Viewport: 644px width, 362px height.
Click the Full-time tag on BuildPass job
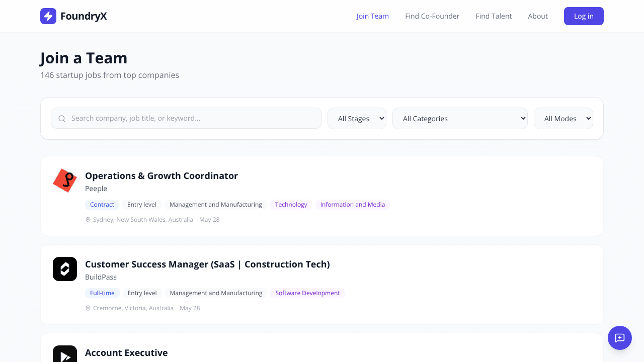pos(102,293)
